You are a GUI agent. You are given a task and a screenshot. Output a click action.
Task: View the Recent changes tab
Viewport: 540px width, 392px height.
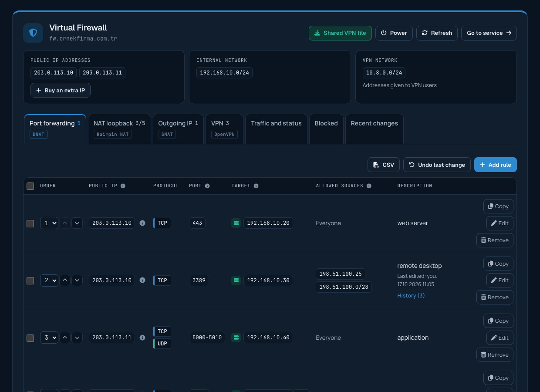pos(374,128)
